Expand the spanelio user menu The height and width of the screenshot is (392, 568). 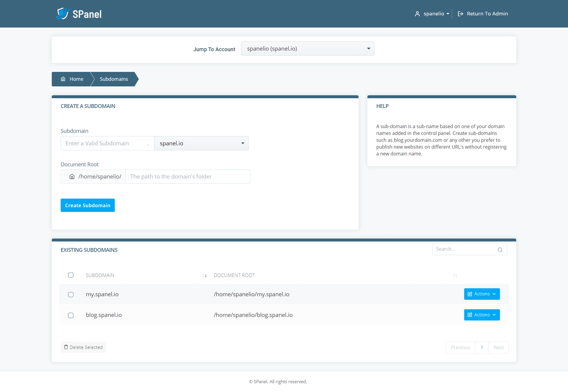432,14
